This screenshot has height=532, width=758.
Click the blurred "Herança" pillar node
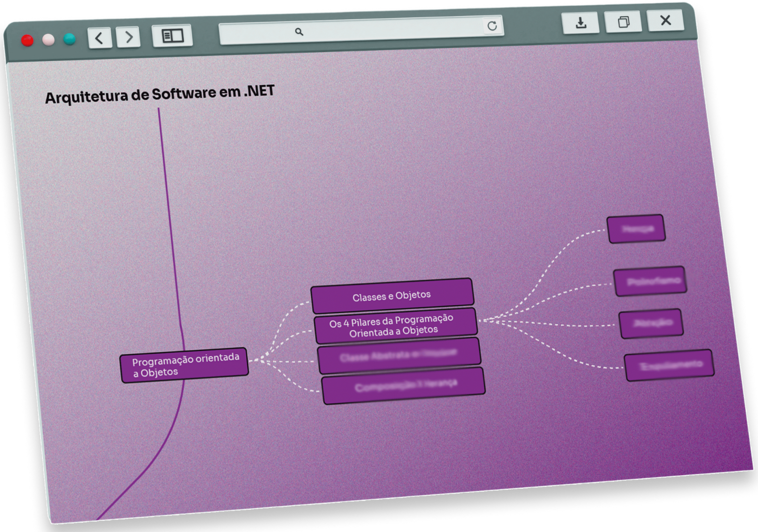point(636,229)
